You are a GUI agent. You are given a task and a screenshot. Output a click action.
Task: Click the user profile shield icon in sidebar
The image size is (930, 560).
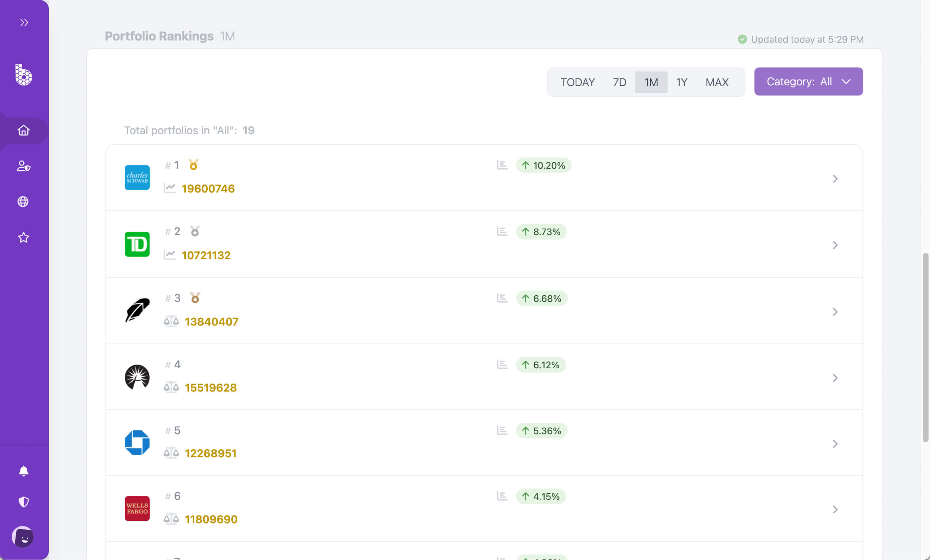pos(23,166)
